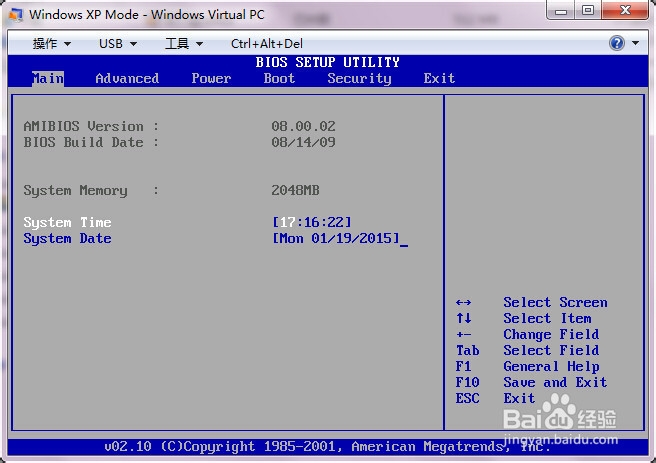Click the Select Screen help text
The width and height of the screenshot is (656, 463).
pyautogui.click(x=555, y=302)
